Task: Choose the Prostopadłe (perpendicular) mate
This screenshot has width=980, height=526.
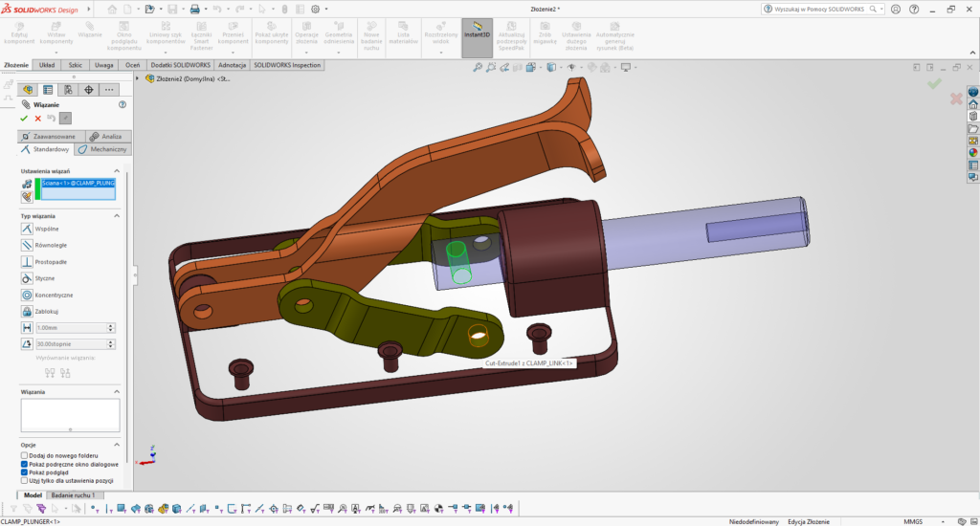Action: (x=27, y=262)
